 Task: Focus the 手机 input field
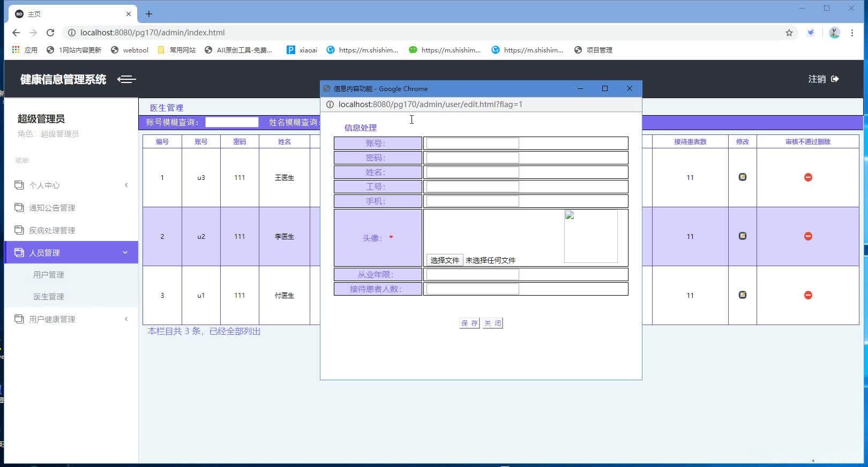(x=473, y=201)
